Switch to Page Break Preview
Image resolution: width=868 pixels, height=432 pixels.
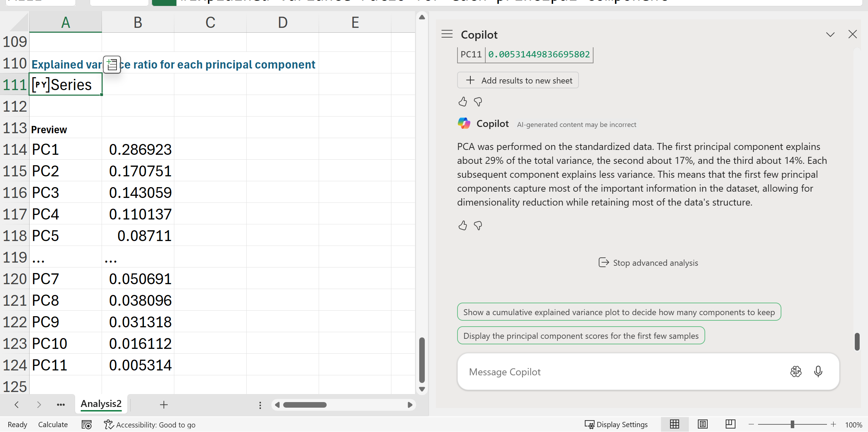pyautogui.click(x=730, y=424)
